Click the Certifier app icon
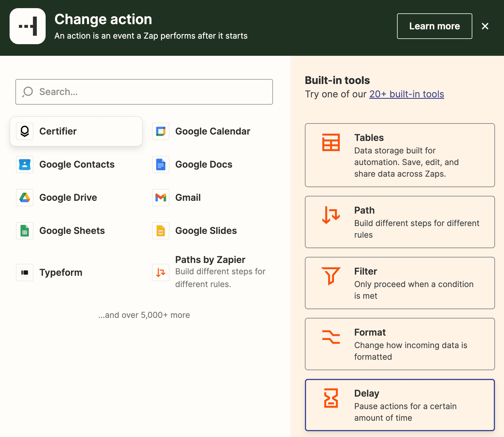This screenshot has height=437, width=504. 25,131
